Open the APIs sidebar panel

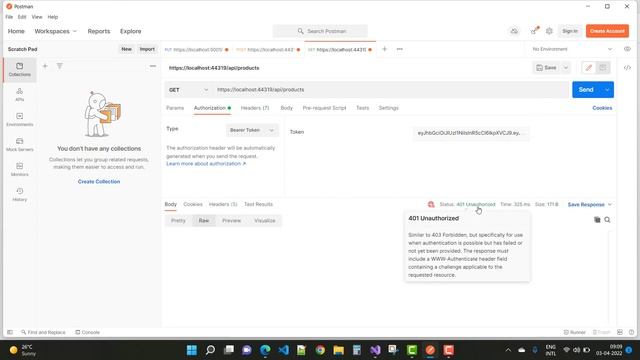pos(20,94)
